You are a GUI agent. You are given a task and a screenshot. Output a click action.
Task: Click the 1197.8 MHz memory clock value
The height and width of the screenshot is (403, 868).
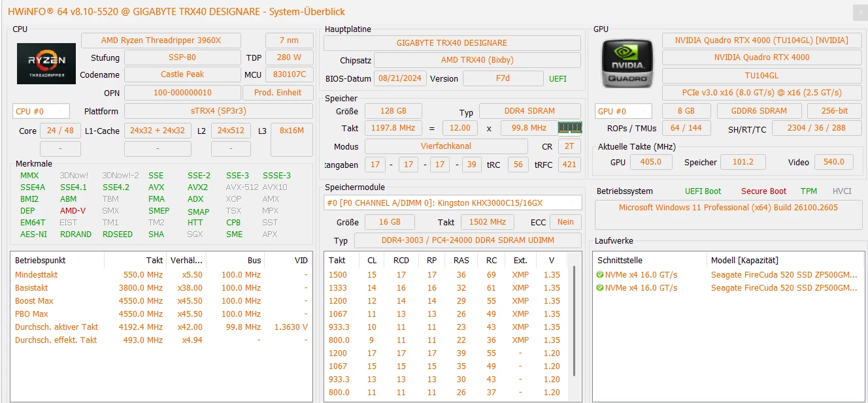393,128
